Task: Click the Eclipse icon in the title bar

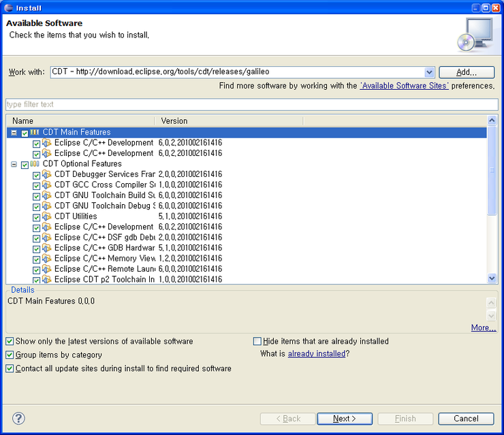Action: [x=9, y=7]
